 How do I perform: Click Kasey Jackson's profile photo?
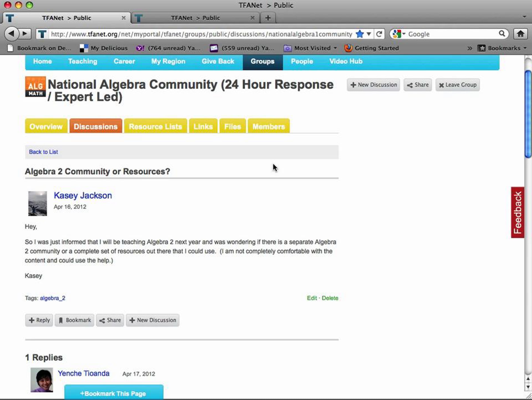coord(37,204)
